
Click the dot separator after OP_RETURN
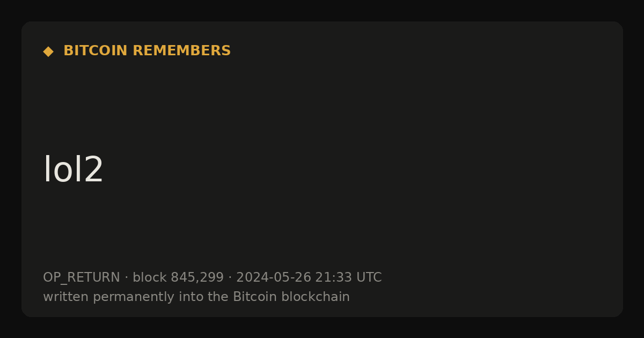(x=127, y=278)
